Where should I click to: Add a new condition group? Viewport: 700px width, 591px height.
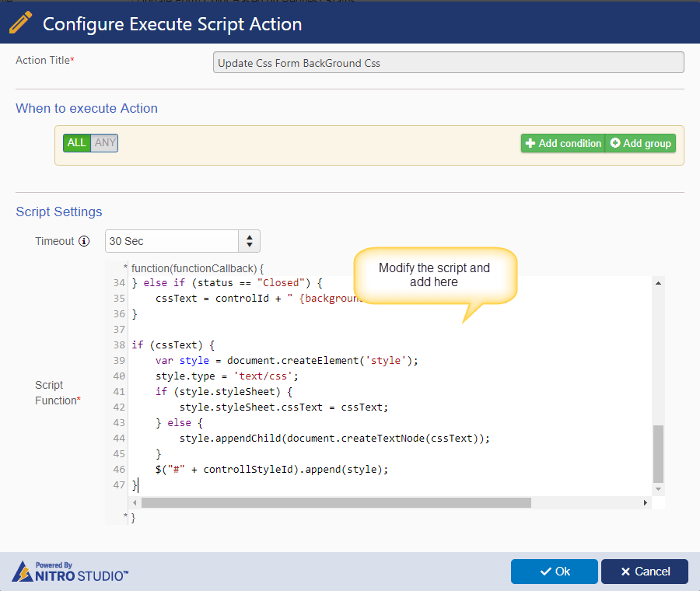[641, 143]
